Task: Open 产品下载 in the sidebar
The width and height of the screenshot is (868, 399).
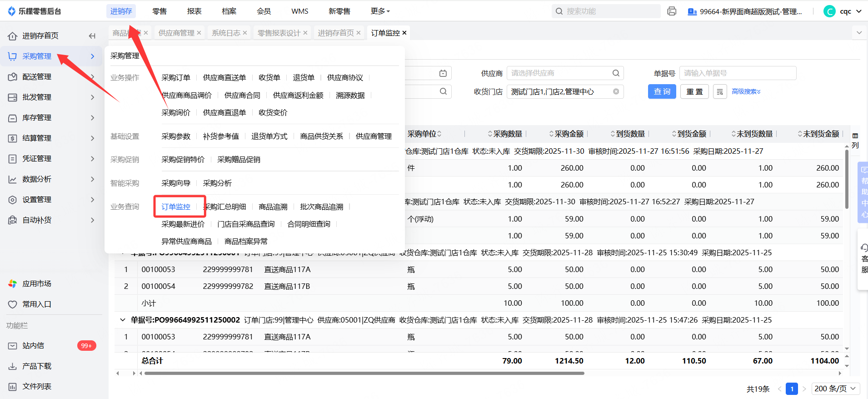Action: tap(37, 366)
